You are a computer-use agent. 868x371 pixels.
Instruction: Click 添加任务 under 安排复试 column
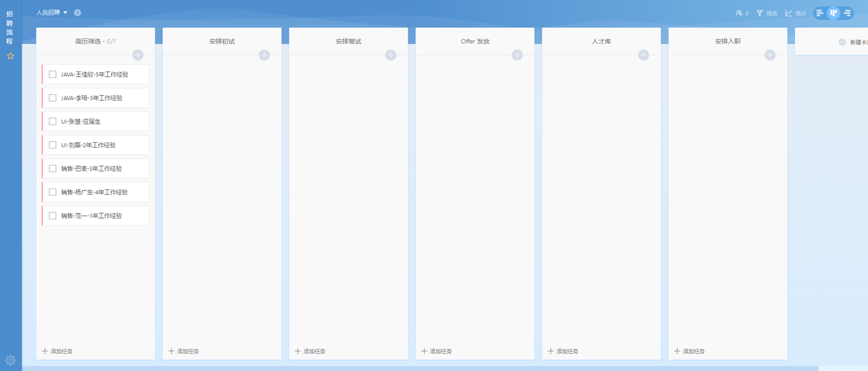tap(310, 351)
